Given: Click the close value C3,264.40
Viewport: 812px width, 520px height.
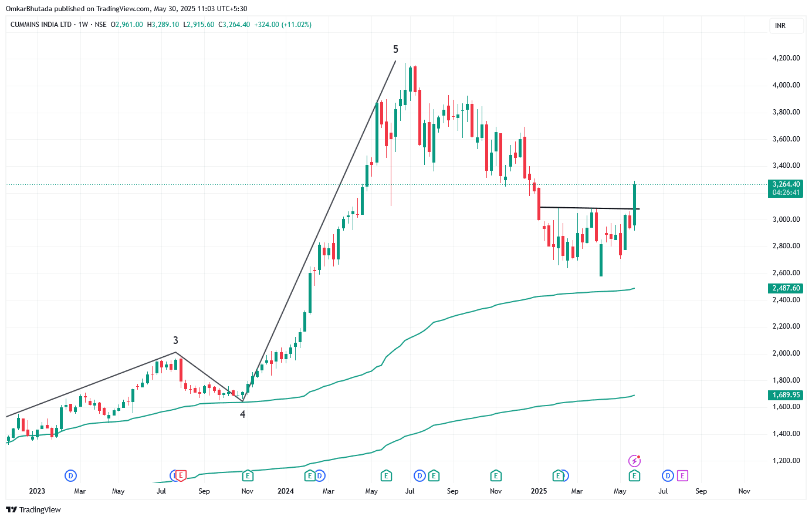Looking at the screenshot, I should 234,25.
